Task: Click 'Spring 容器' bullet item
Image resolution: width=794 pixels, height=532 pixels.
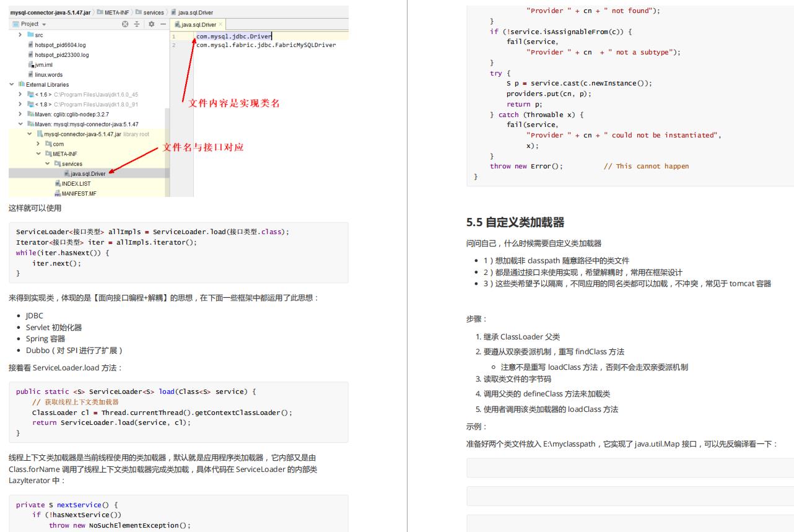Action: [45, 339]
